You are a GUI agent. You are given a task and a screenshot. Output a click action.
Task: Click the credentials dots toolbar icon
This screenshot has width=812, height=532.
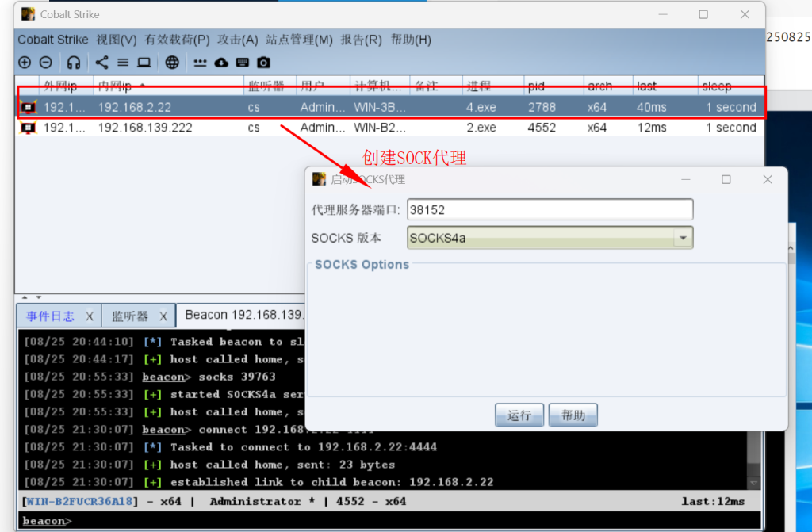tap(200, 63)
